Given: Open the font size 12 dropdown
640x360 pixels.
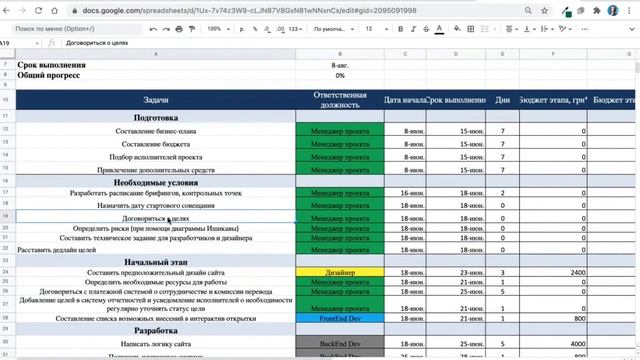Looking at the screenshot, I should tap(376, 29).
